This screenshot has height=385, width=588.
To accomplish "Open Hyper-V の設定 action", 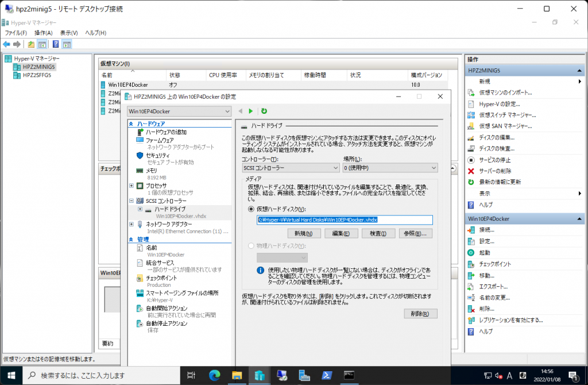I will tap(499, 104).
